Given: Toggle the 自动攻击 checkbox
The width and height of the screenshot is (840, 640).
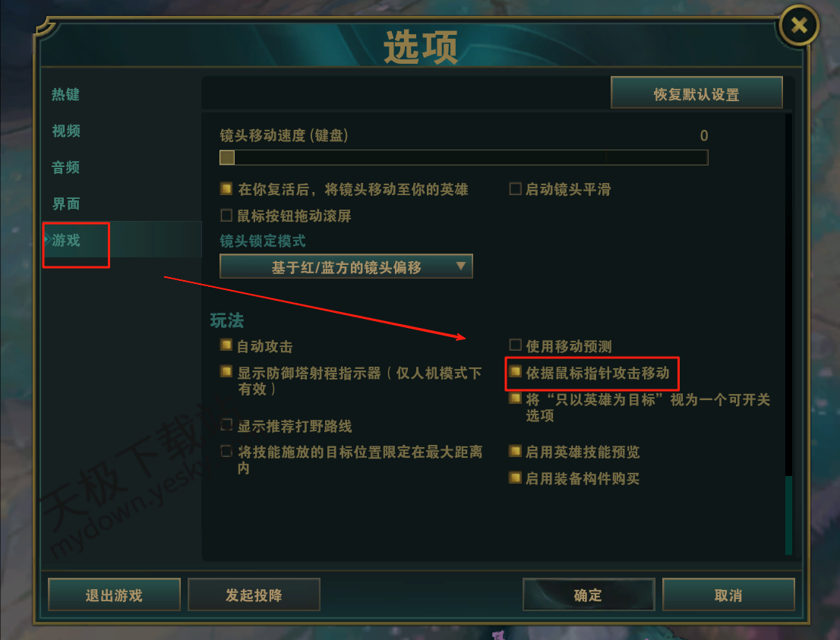Looking at the screenshot, I should coord(226,345).
